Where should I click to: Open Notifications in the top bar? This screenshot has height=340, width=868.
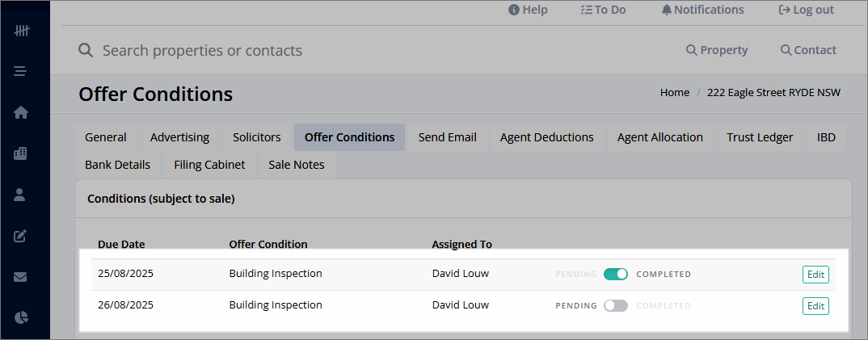(702, 10)
